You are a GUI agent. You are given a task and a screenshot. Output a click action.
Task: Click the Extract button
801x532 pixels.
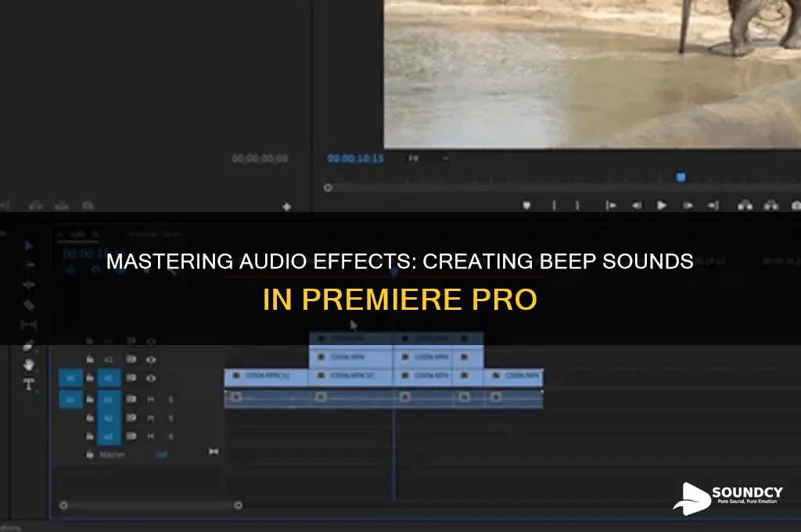[770, 206]
